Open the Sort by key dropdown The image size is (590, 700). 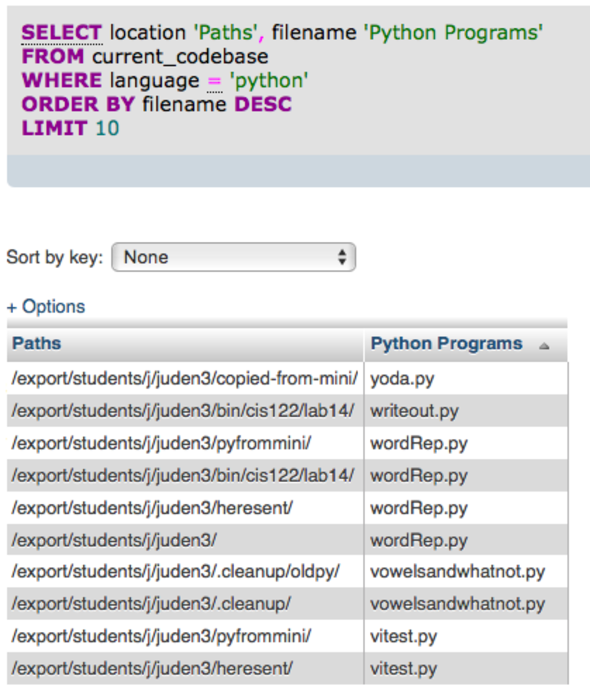coord(233,257)
